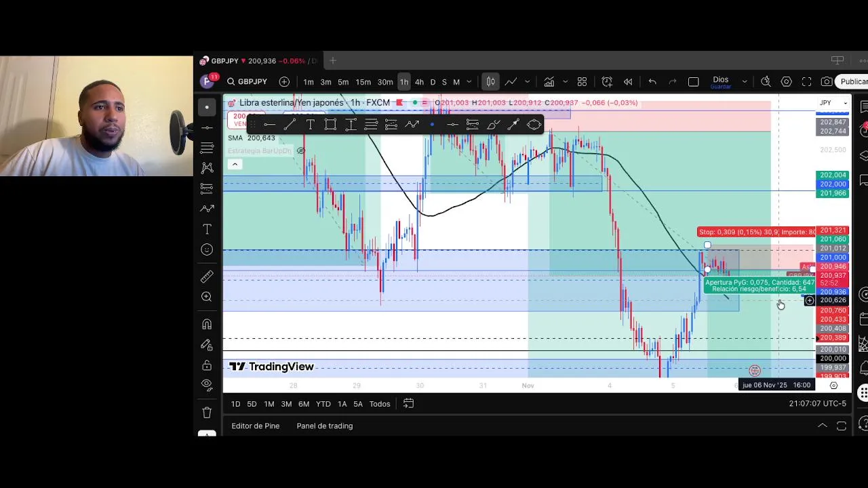Pick trend line from favorites toolbar
This screenshot has width=868, height=488.
pos(290,124)
